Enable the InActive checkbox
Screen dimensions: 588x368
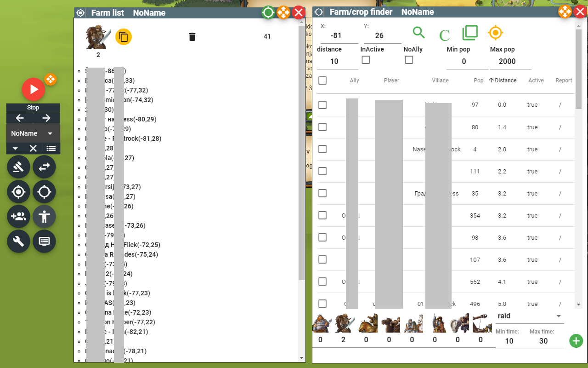click(366, 60)
